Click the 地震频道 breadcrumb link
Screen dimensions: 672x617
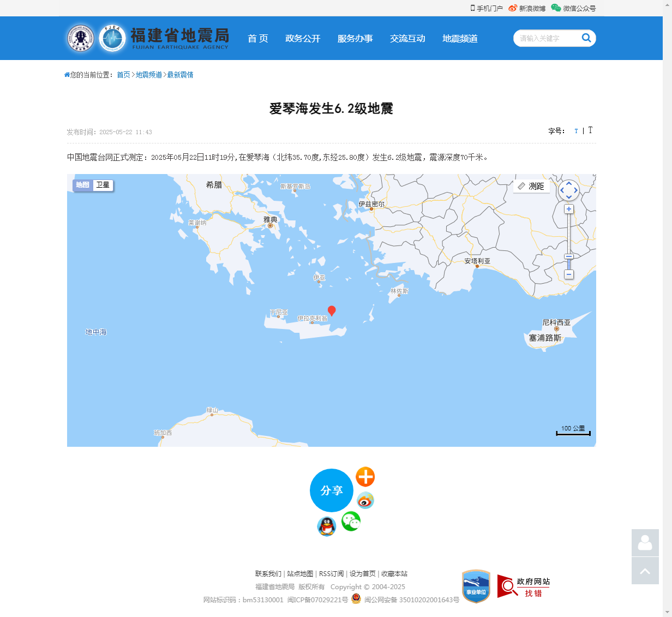149,75
